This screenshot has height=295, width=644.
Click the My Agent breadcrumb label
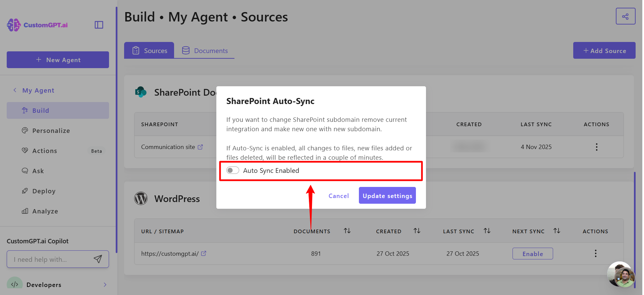tap(38, 90)
